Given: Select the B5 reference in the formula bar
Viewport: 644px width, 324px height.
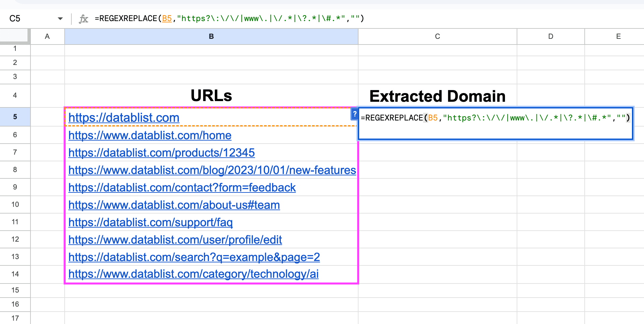Looking at the screenshot, I should [x=167, y=18].
